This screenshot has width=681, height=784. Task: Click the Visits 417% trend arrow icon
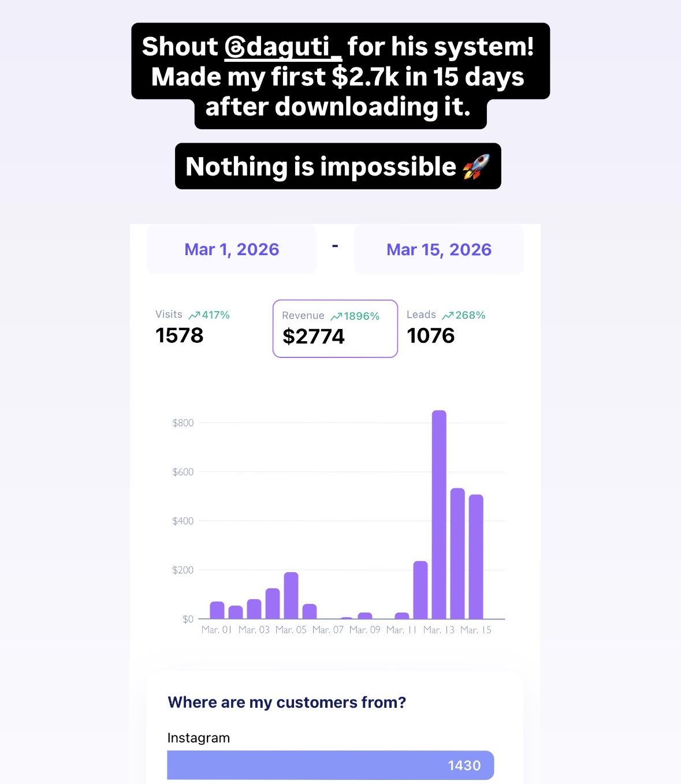194,315
